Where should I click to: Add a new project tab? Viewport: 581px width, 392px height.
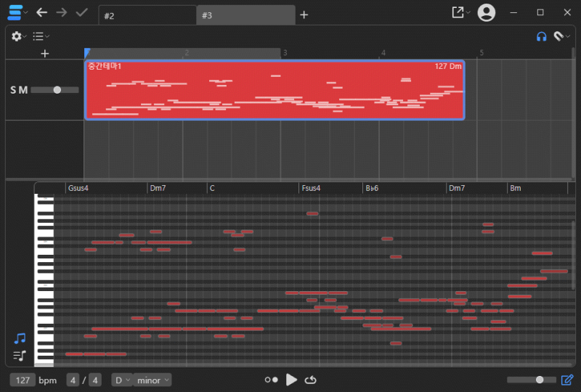[304, 15]
